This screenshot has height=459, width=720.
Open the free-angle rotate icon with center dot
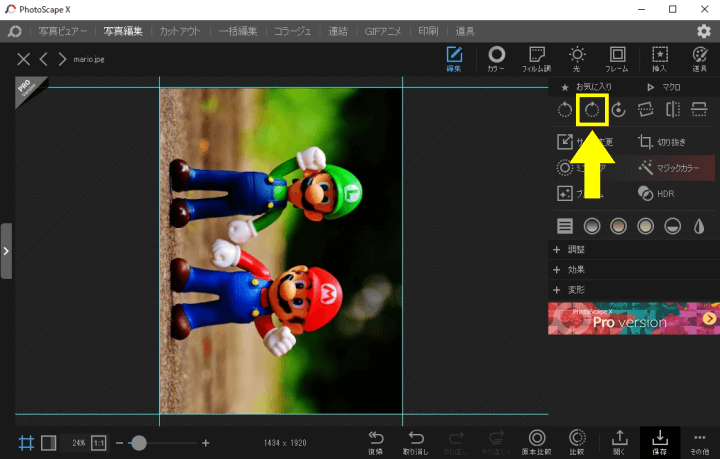tap(619, 110)
